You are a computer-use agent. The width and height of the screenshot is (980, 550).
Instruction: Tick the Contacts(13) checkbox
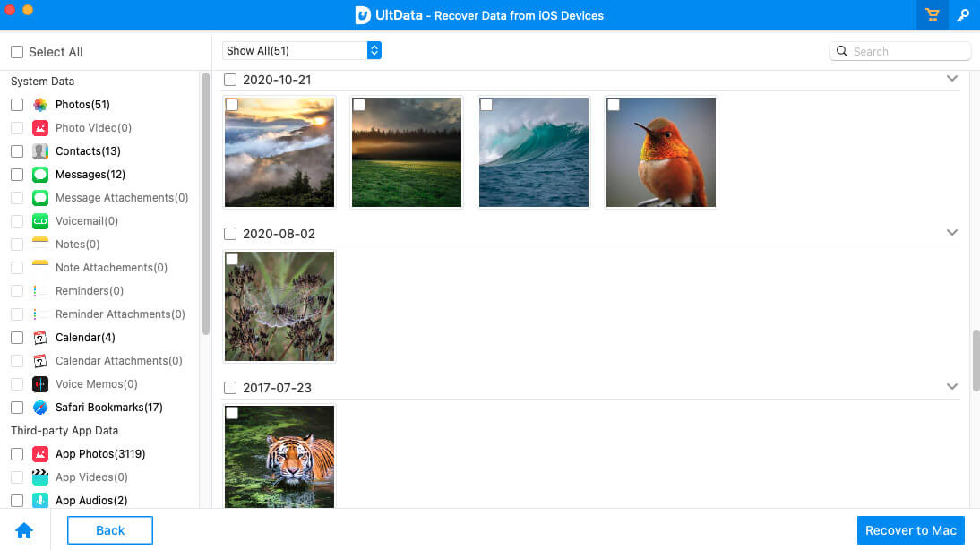pos(17,151)
